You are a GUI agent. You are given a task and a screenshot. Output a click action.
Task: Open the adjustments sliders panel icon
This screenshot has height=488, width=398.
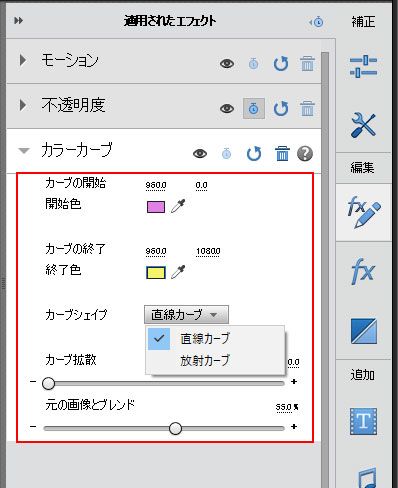point(363,66)
